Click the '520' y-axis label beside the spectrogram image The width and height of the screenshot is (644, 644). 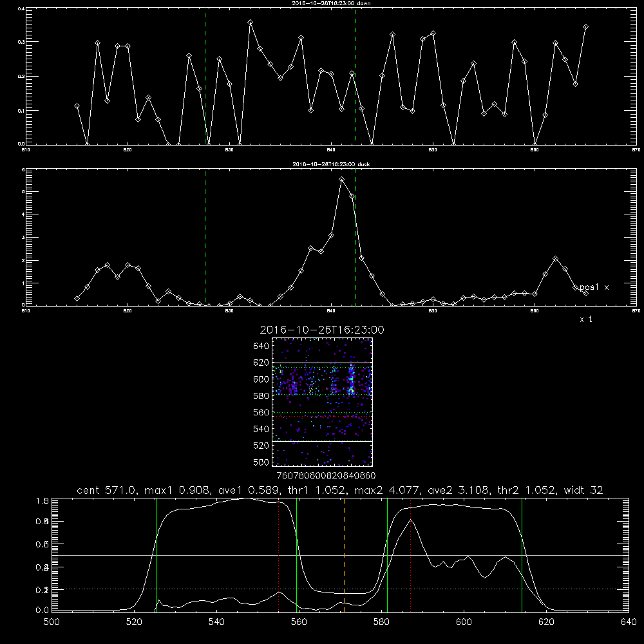[261, 446]
